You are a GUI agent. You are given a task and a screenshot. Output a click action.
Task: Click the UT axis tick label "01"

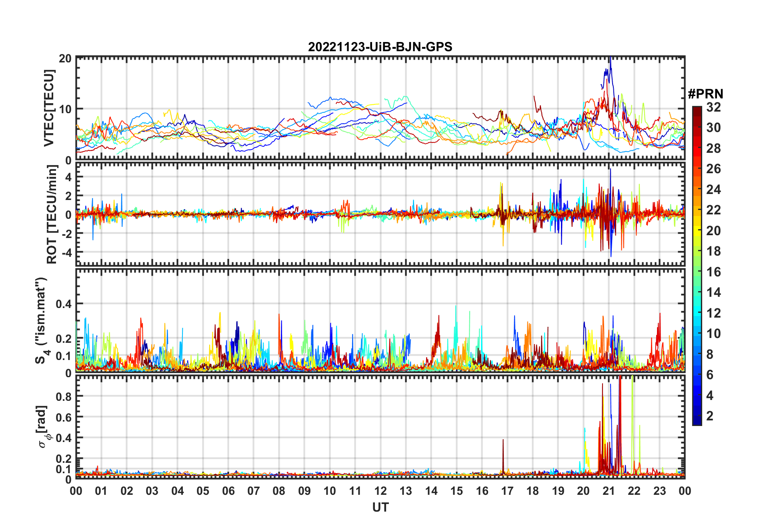[101, 491]
